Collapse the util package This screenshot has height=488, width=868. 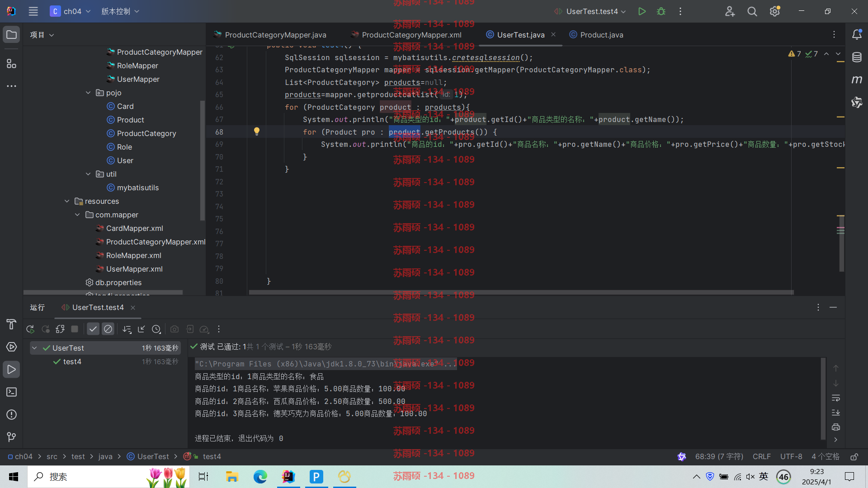click(88, 174)
